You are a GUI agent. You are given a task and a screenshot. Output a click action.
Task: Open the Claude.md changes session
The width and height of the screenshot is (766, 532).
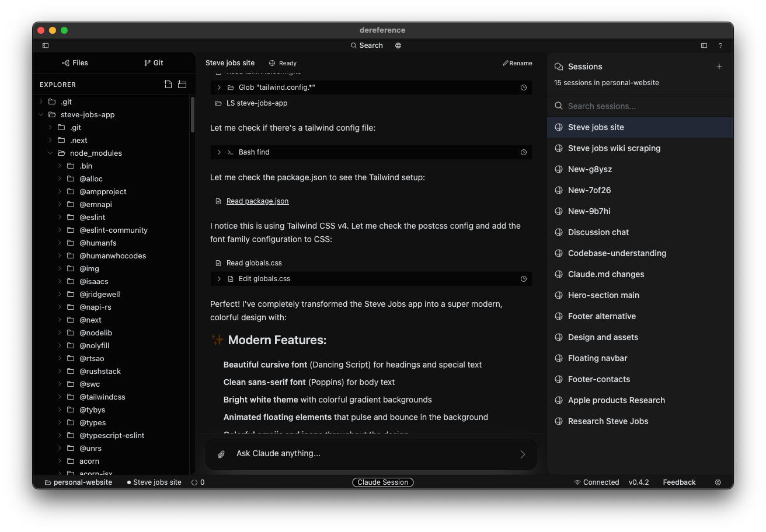(x=640, y=274)
